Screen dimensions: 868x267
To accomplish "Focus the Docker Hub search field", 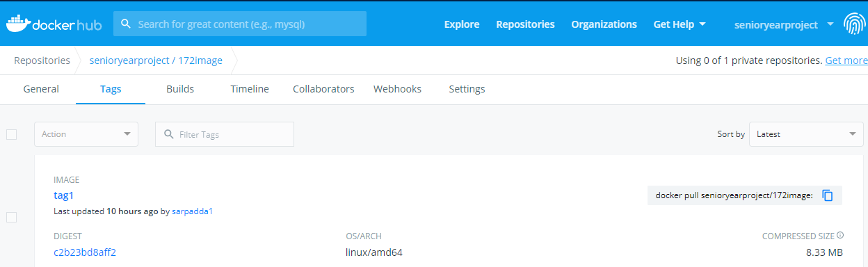I will coord(240,24).
